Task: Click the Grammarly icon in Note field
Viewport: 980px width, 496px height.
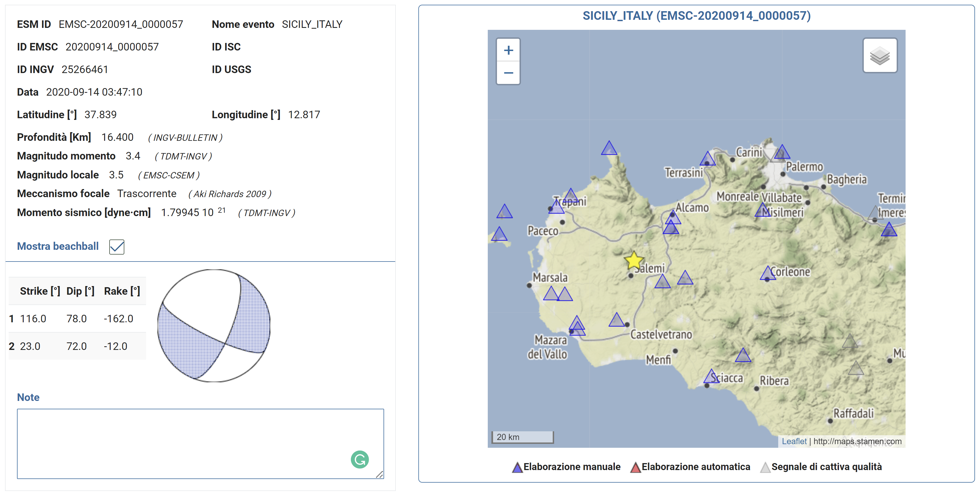Action: coord(360,459)
